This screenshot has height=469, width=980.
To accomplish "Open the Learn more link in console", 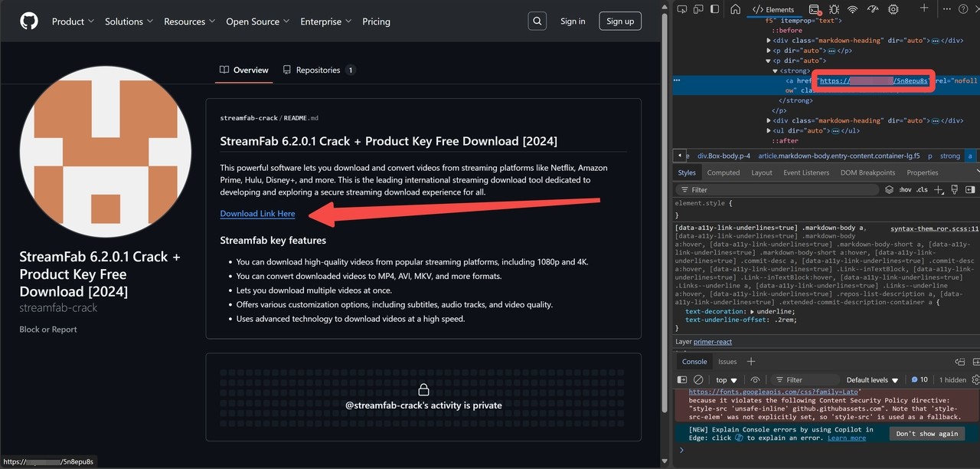I will [847, 438].
